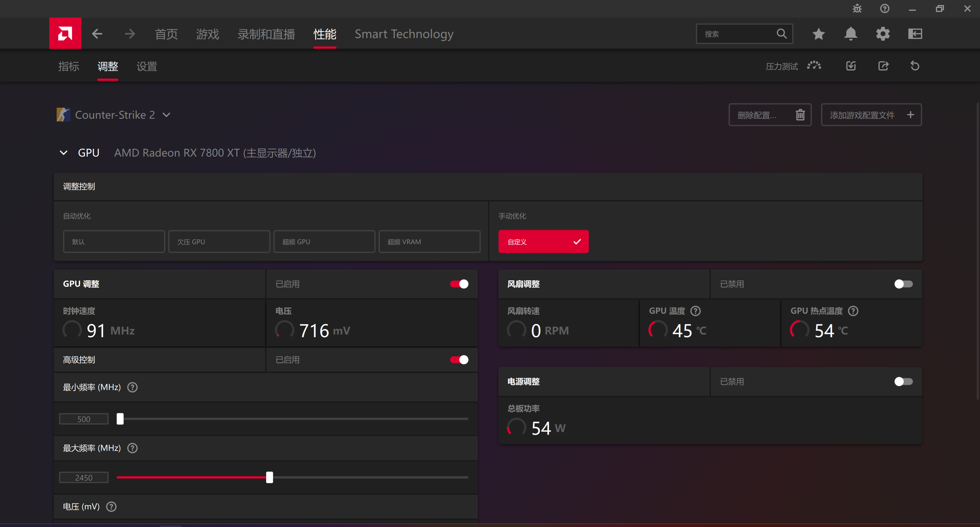This screenshot has width=980, height=527.
Task: Click the AMD Radeon RX 7800 XT label
Action: 215,153
